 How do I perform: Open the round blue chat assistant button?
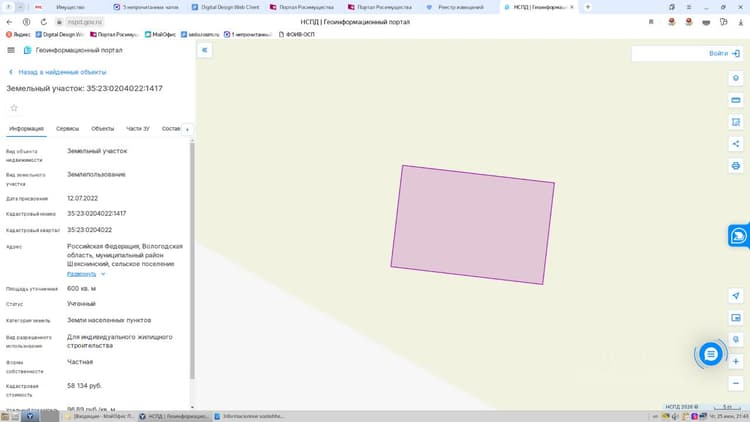(x=711, y=355)
